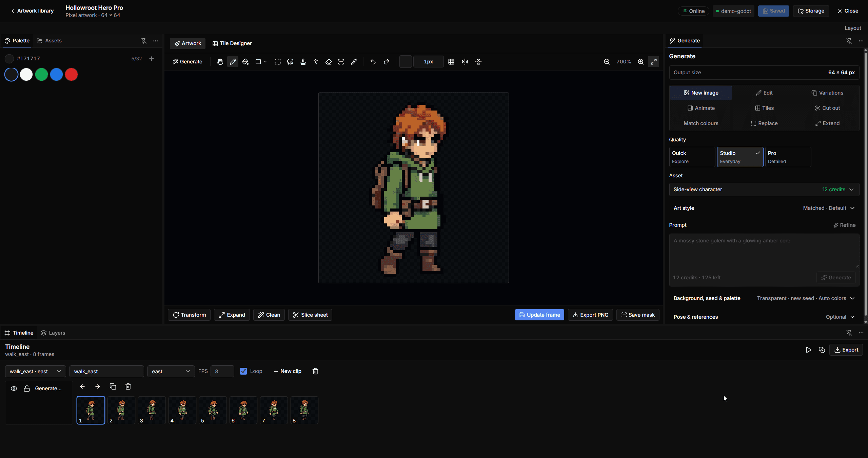Open the Side-view character asset dropdown
Image resolution: width=868 pixels, height=458 pixels.
click(x=764, y=190)
